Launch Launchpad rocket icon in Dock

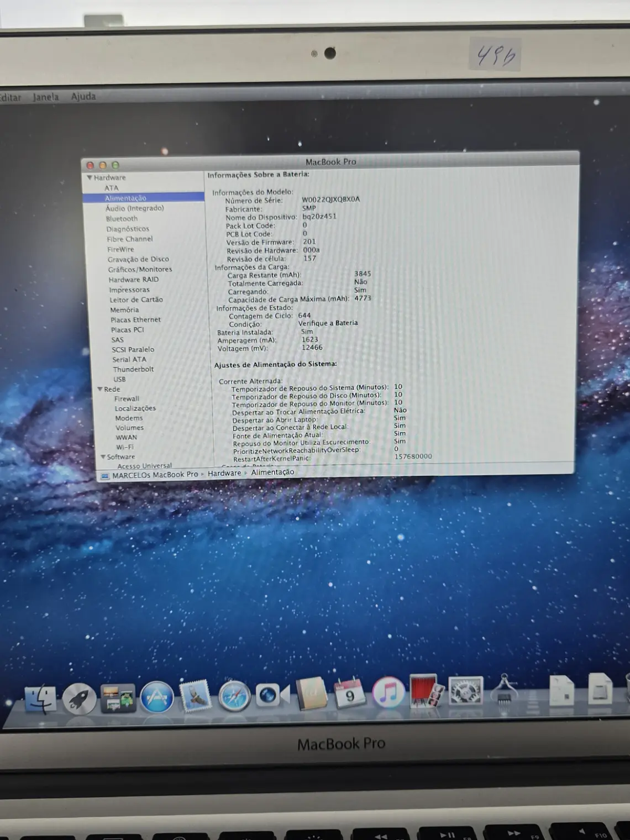[x=80, y=699]
